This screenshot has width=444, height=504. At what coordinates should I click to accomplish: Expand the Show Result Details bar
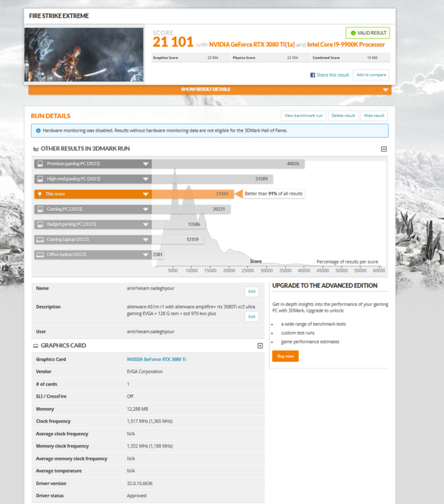[x=208, y=89]
